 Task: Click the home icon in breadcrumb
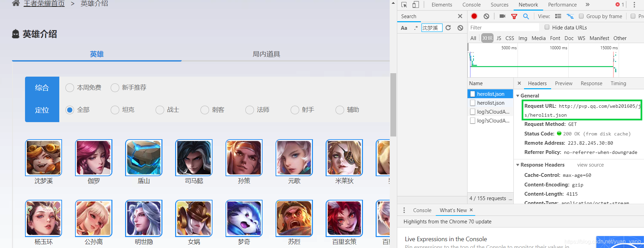[x=16, y=3]
